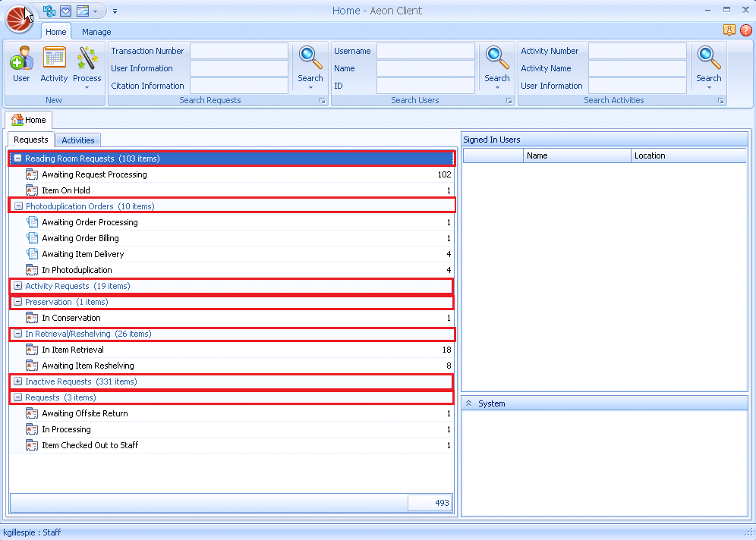Click the Search Users magnifier
The width and height of the screenshot is (756, 540).
pyautogui.click(x=497, y=64)
